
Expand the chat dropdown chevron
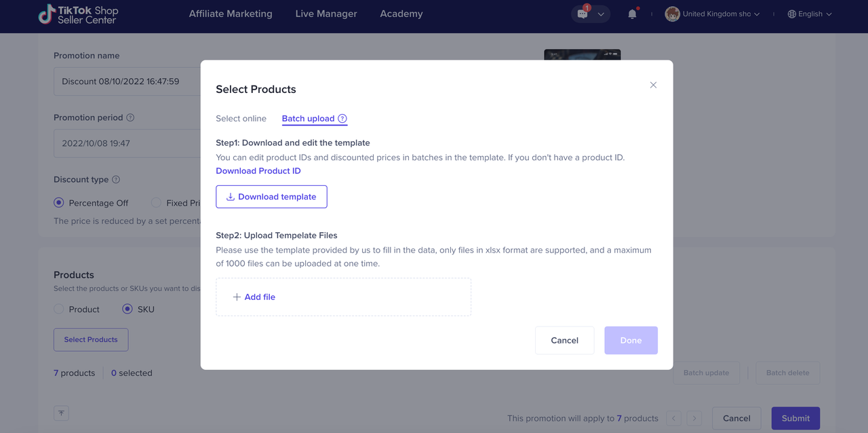click(601, 14)
